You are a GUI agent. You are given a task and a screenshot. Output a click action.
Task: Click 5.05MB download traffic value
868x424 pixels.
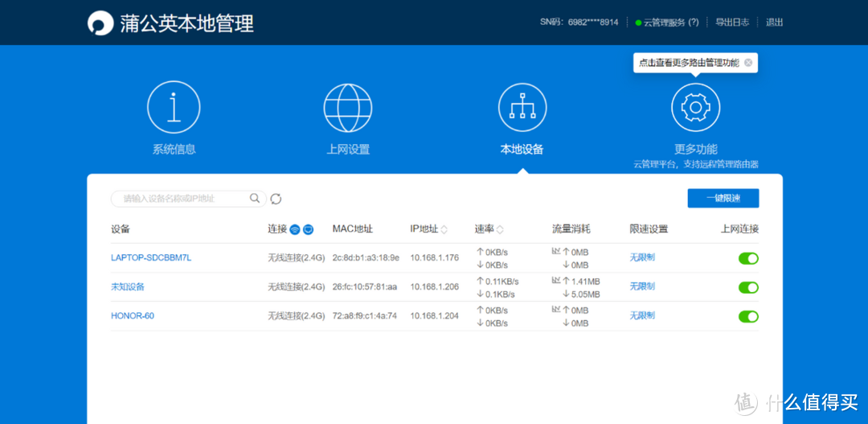tap(586, 294)
